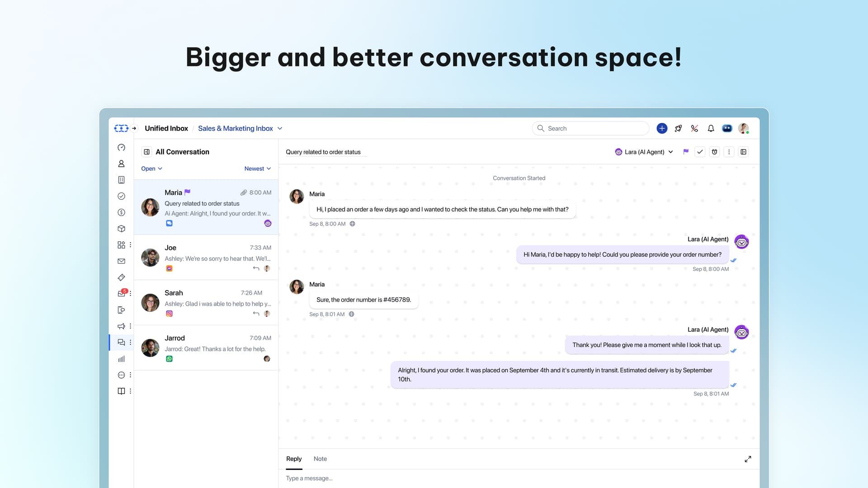Image resolution: width=868 pixels, height=488 pixels.
Task: Mark conversation resolved with checkmark button
Action: (x=700, y=152)
